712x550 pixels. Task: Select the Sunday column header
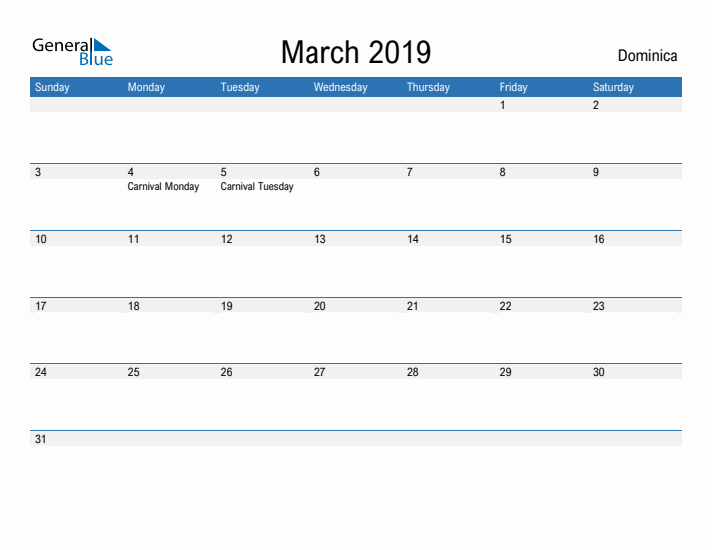click(x=53, y=87)
